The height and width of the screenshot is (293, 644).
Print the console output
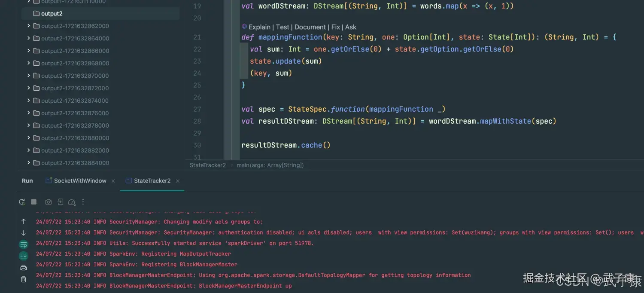click(x=24, y=268)
